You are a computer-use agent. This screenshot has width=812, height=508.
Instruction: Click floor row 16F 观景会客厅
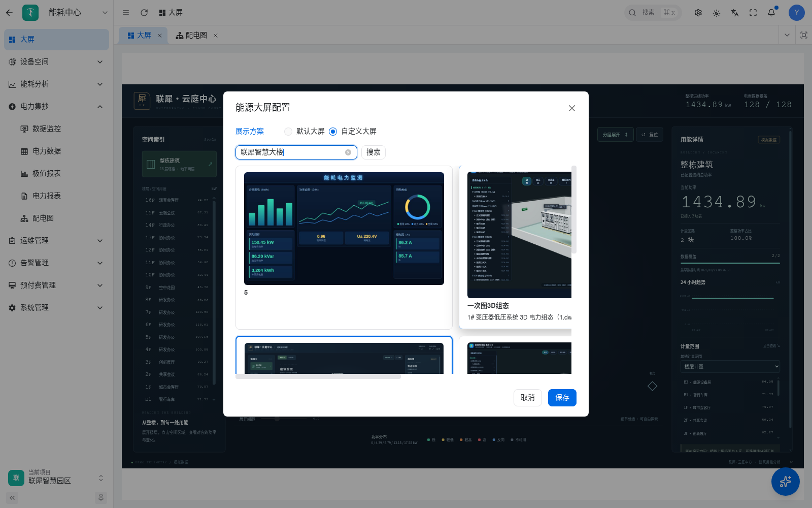click(177, 200)
